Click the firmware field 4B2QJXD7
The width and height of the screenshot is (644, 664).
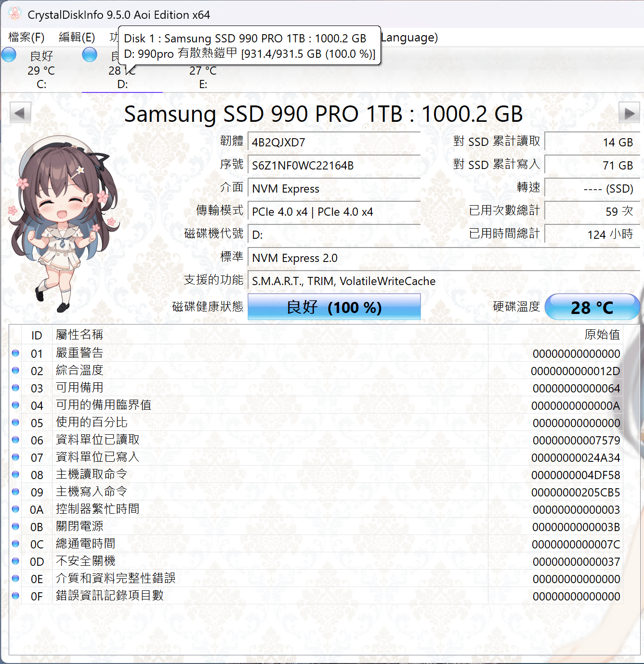point(334,143)
